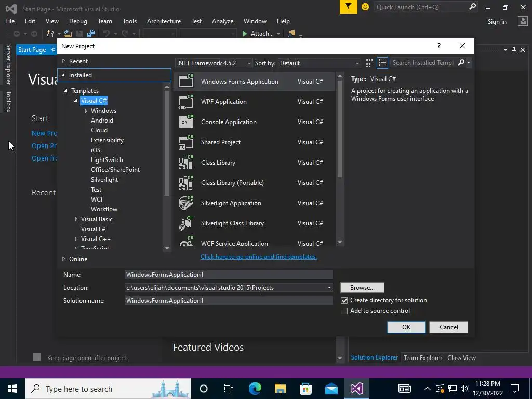Click the Open File toolbar icon
The height and width of the screenshot is (399, 532).
68,34
